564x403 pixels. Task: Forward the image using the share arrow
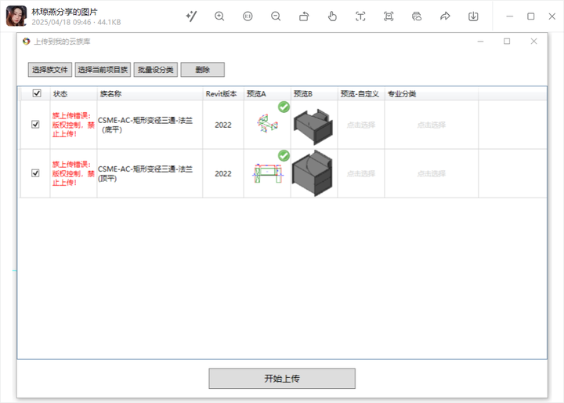click(445, 16)
